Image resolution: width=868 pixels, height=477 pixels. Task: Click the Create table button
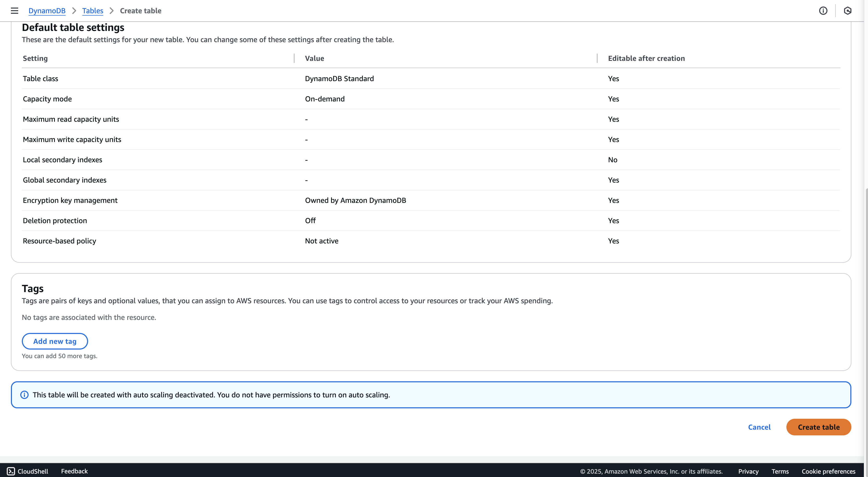click(819, 427)
